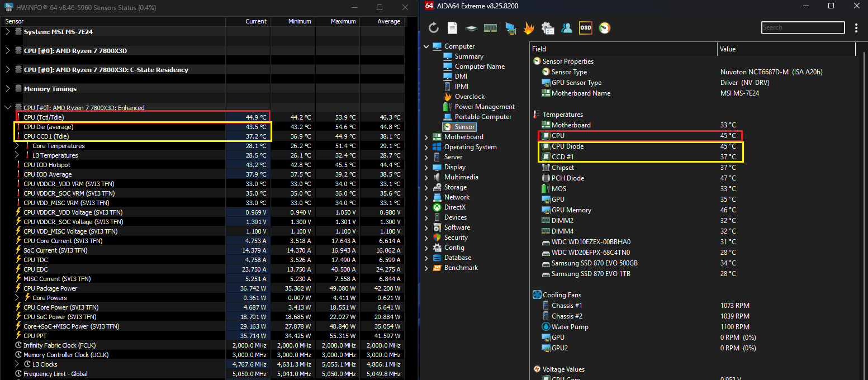Open the flame stability test icon
868x380 pixels.
pos(529,28)
